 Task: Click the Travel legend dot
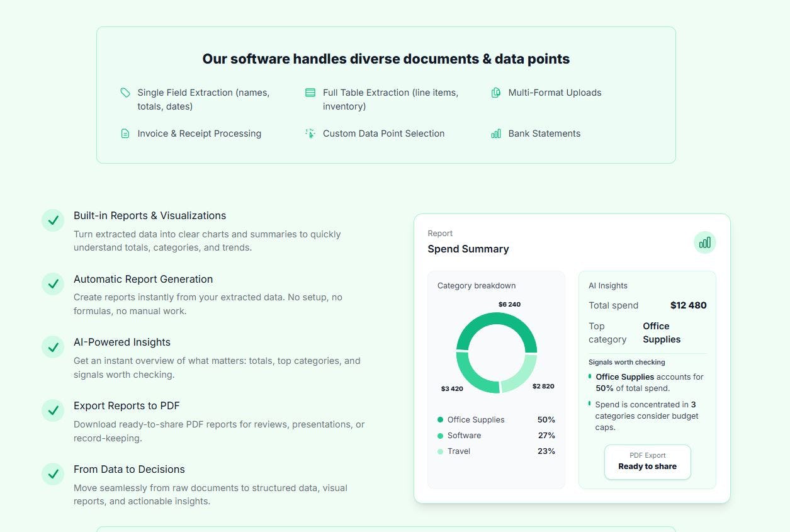click(x=441, y=451)
